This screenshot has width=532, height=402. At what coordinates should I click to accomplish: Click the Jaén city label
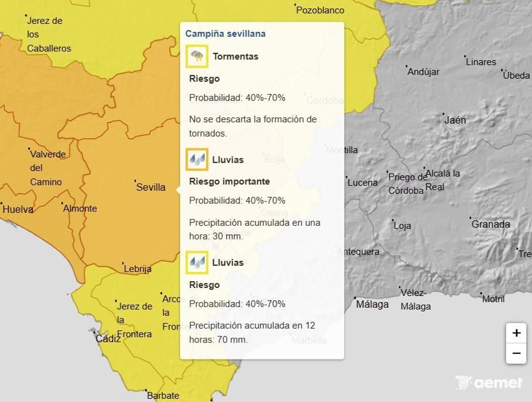pyautogui.click(x=455, y=120)
